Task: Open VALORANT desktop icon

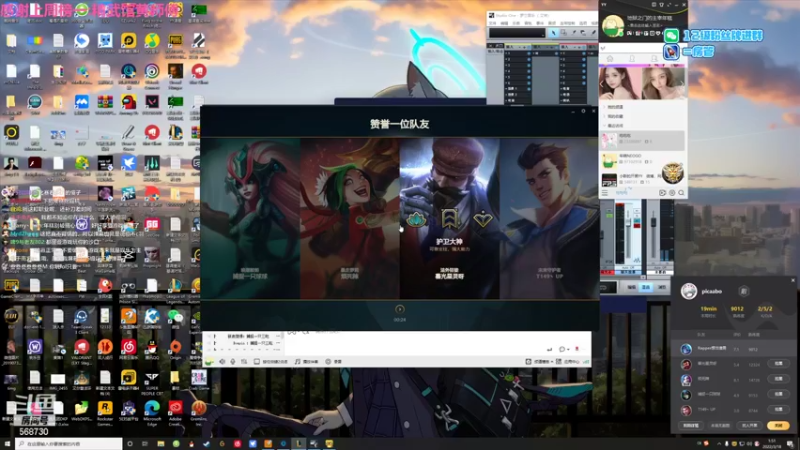Action: click(81, 351)
